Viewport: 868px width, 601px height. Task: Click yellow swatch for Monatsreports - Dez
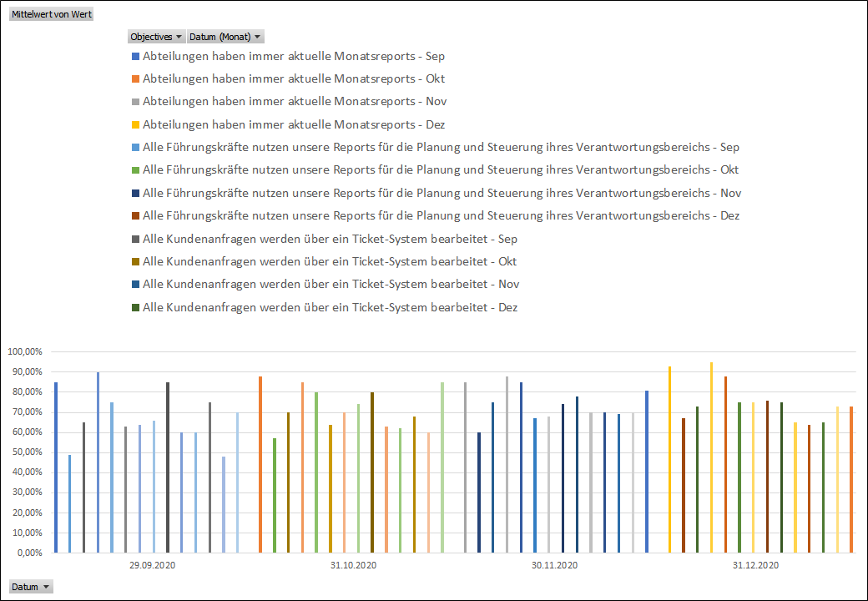[135, 125]
